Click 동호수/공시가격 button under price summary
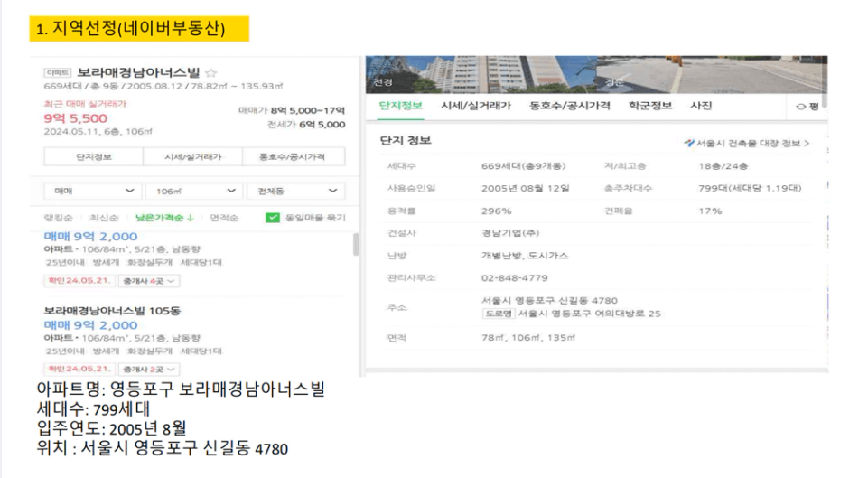Image resolution: width=868 pixels, height=478 pixels. point(293,156)
